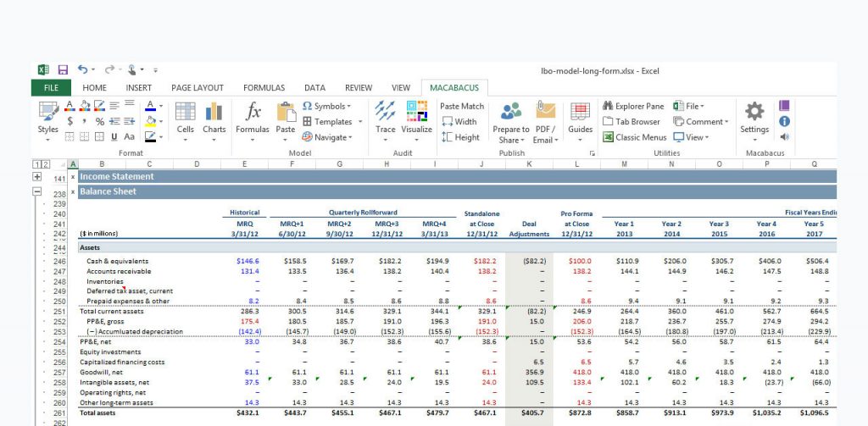Image resolution: width=868 pixels, height=426 pixels.
Task: Open the Symbols dropdown
Action: tap(326, 106)
